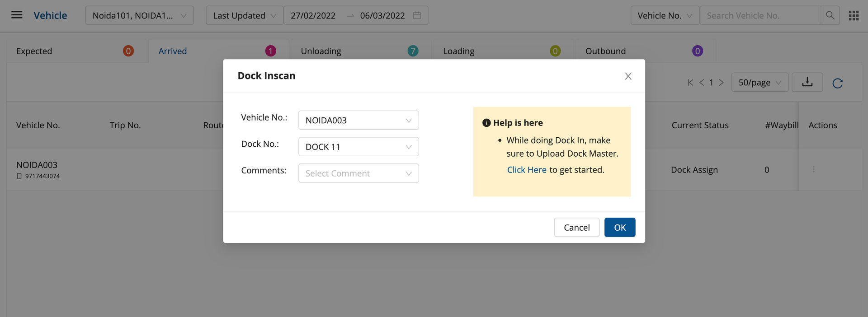The height and width of the screenshot is (317, 868).
Task: Open the 50/page size dropdown
Action: click(x=759, y=83)
